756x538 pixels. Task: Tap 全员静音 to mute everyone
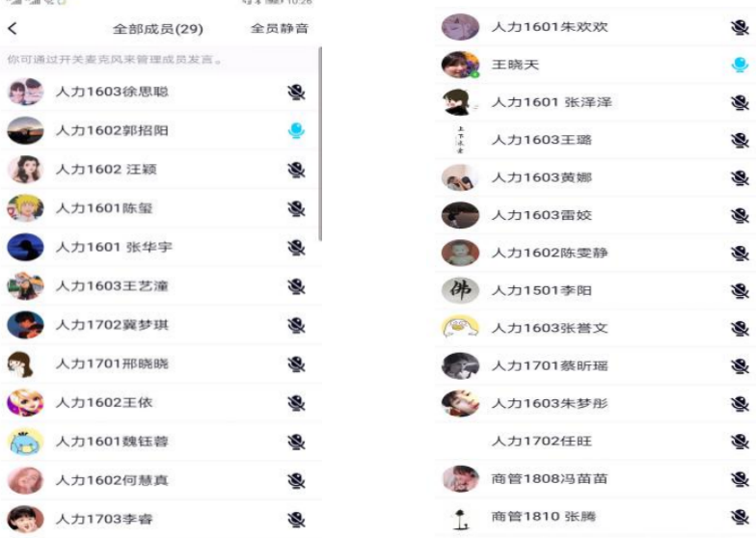pos(280,29)
